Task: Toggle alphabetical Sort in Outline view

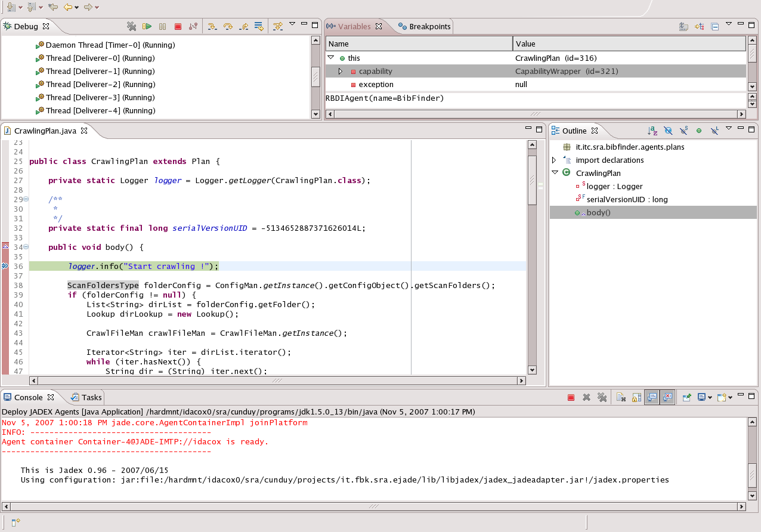Action: point(652,131)
